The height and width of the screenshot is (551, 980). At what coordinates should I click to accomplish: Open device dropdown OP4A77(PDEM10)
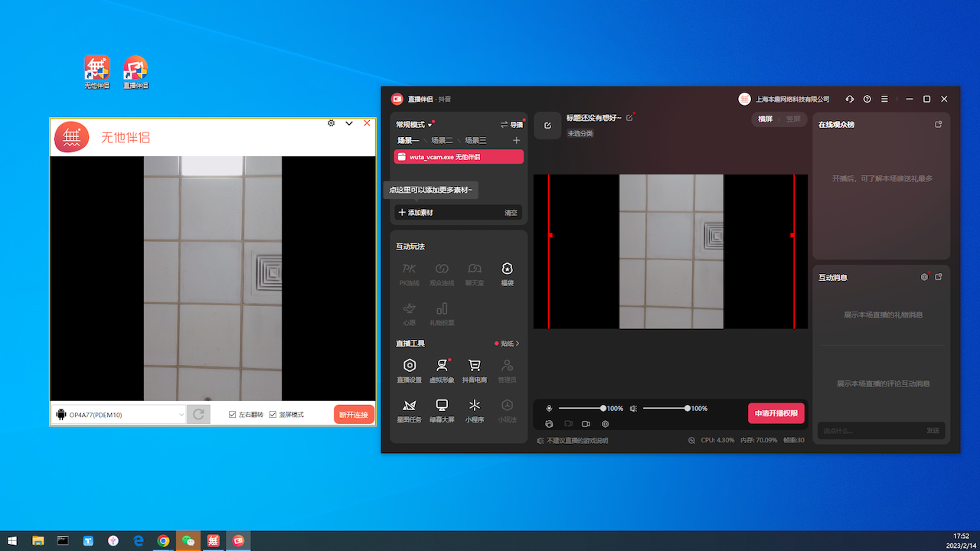point(119,414)
